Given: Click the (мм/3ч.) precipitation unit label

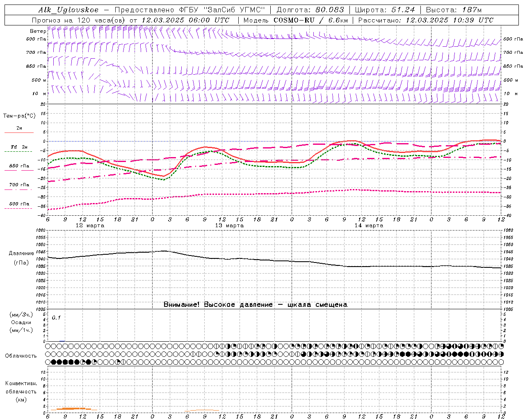Looking at the screenshot, I should click(21, 315).
